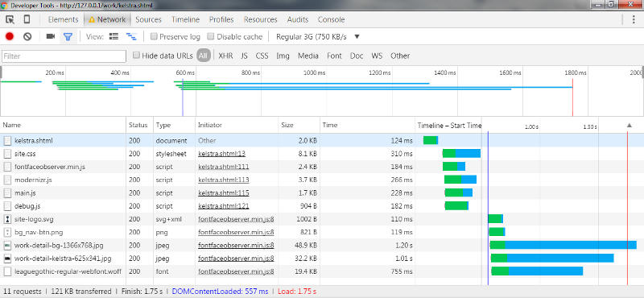Toggle the device mode phone icon
This screenshot has width=644, height=298.
(27, 19)
